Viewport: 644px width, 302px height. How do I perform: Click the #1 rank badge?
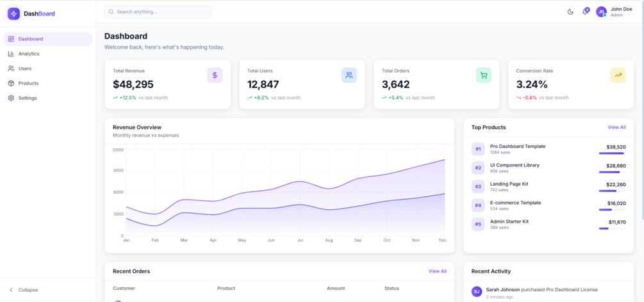tap(478, 149)
